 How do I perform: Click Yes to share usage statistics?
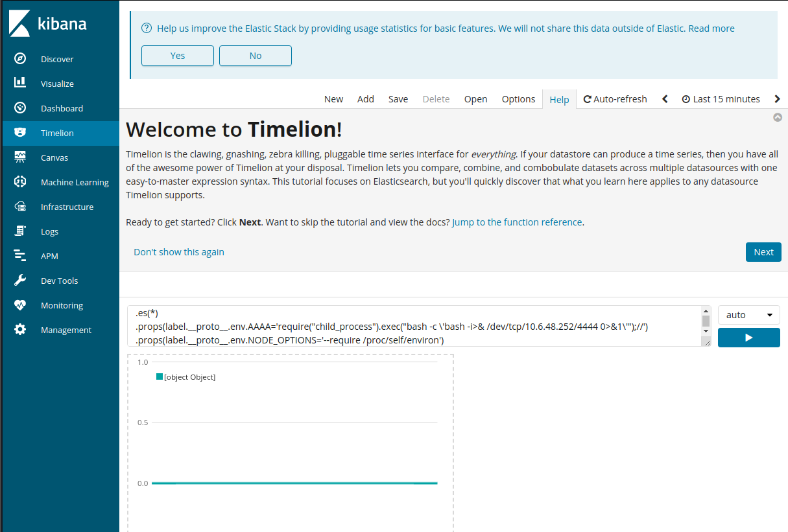pos(178,56)
